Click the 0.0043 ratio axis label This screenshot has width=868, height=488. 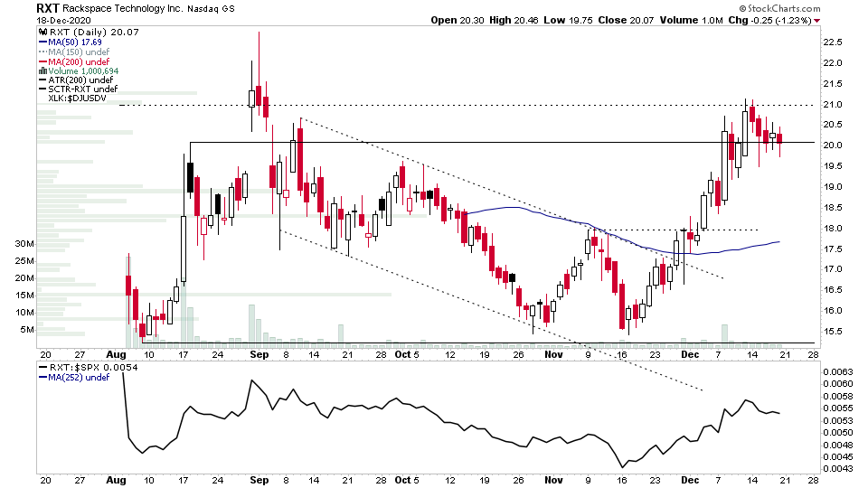point(837,469)
